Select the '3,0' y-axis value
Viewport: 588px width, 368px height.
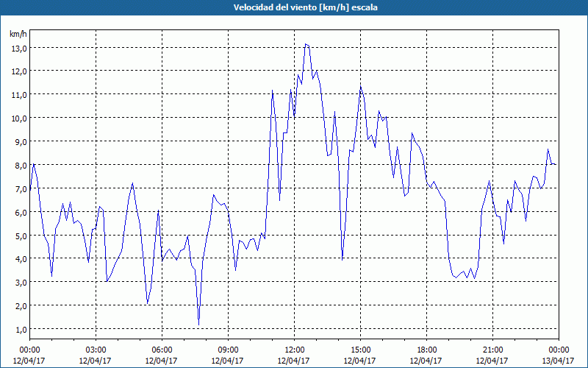[21, 283]
